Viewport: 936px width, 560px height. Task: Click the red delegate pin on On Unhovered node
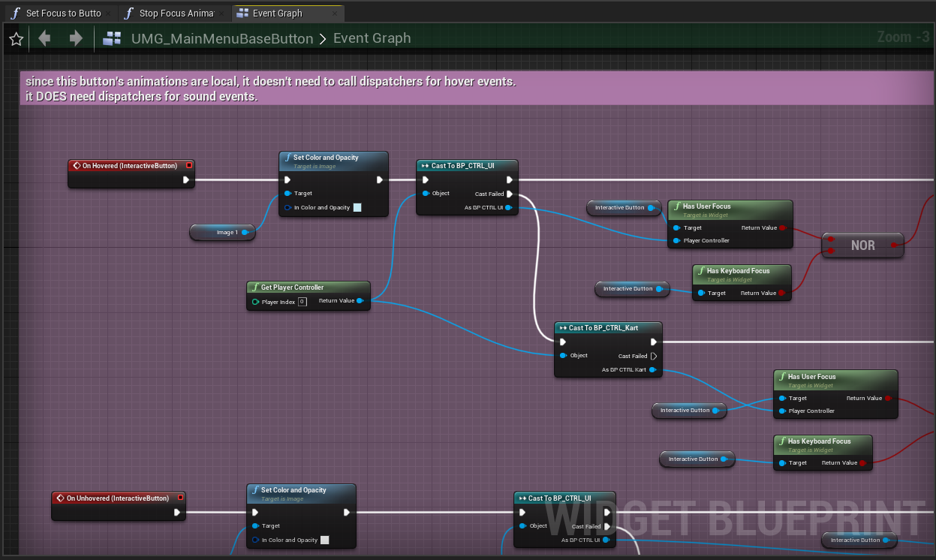(x=180, y=498)
